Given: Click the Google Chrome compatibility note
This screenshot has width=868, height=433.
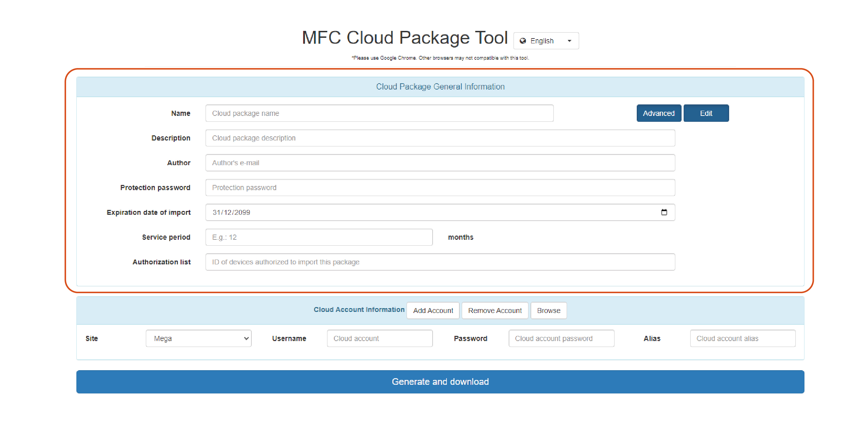Looking at the screenshot, I should click(440, 58).
